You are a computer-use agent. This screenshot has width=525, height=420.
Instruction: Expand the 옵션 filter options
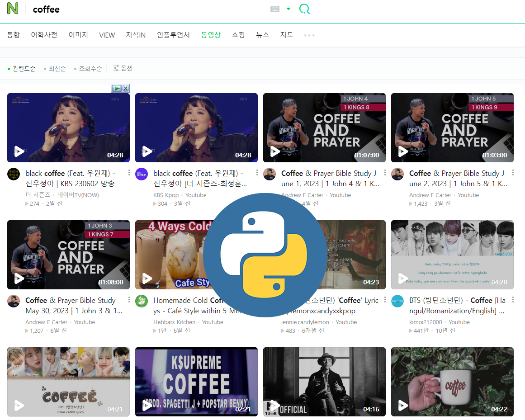point(123,68)
